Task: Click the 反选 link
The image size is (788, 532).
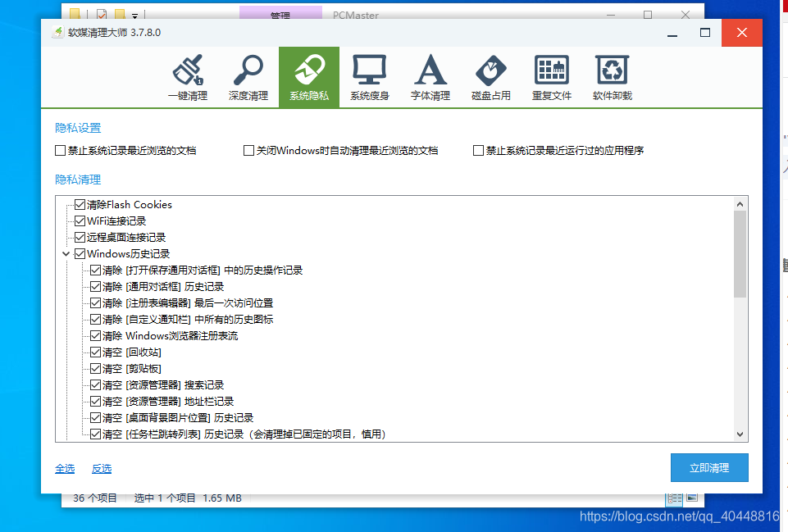Action: point(102,468)
